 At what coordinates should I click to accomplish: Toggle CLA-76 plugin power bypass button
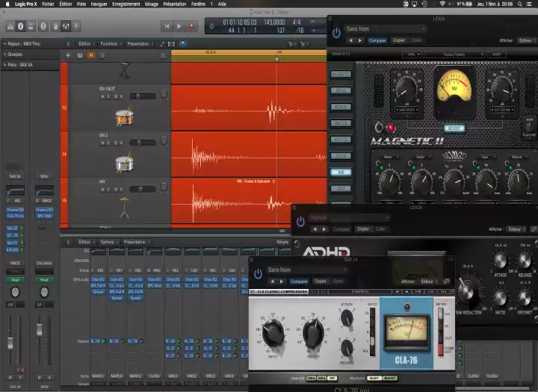coord(258,274)
